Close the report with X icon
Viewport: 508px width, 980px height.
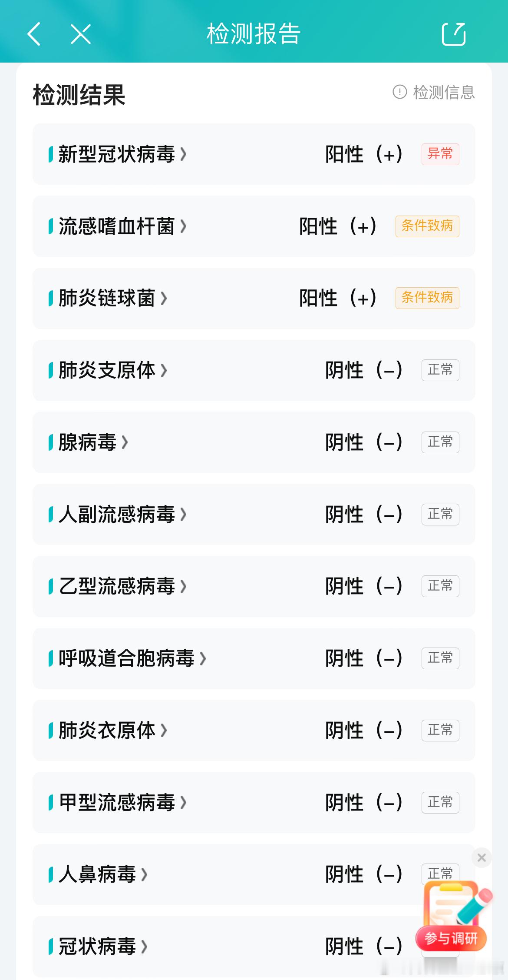coord(81,34)
